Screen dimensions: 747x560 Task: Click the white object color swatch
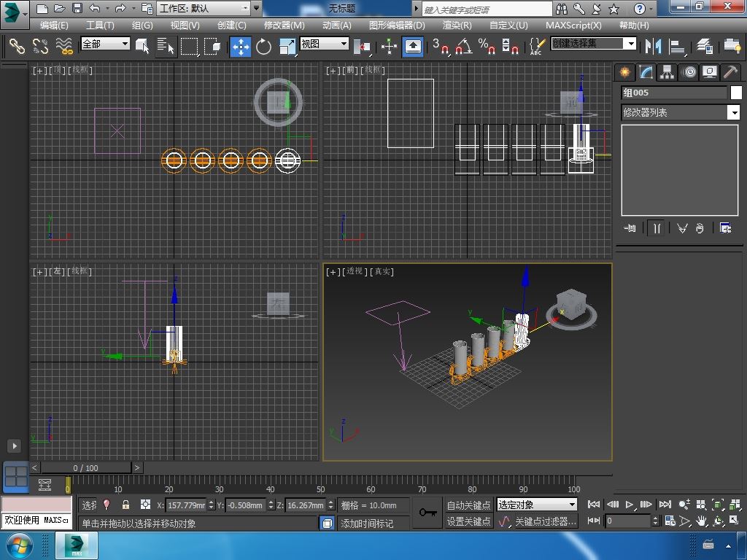[736, 93]
